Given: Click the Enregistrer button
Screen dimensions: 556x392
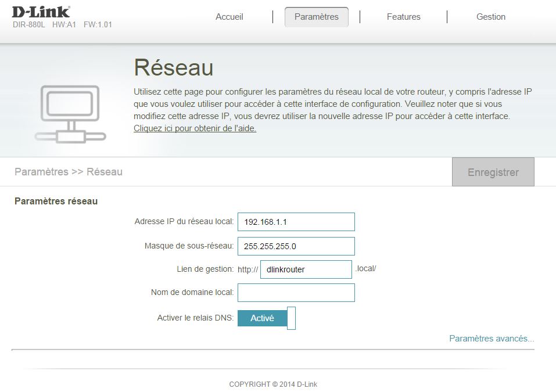Looking at the screenshot, I should (x=493, y=172).
